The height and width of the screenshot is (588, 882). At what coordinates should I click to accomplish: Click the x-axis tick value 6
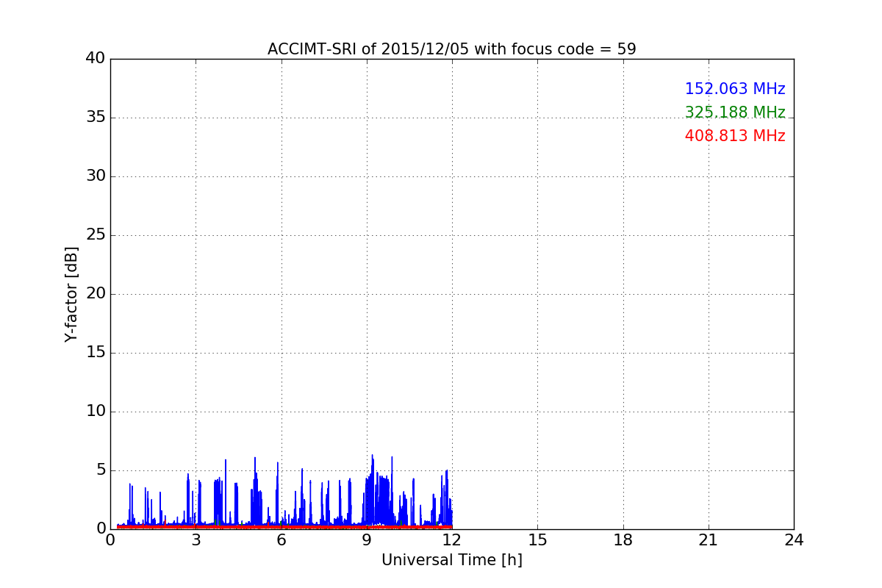pyautogui.click(x=282, y=540)
